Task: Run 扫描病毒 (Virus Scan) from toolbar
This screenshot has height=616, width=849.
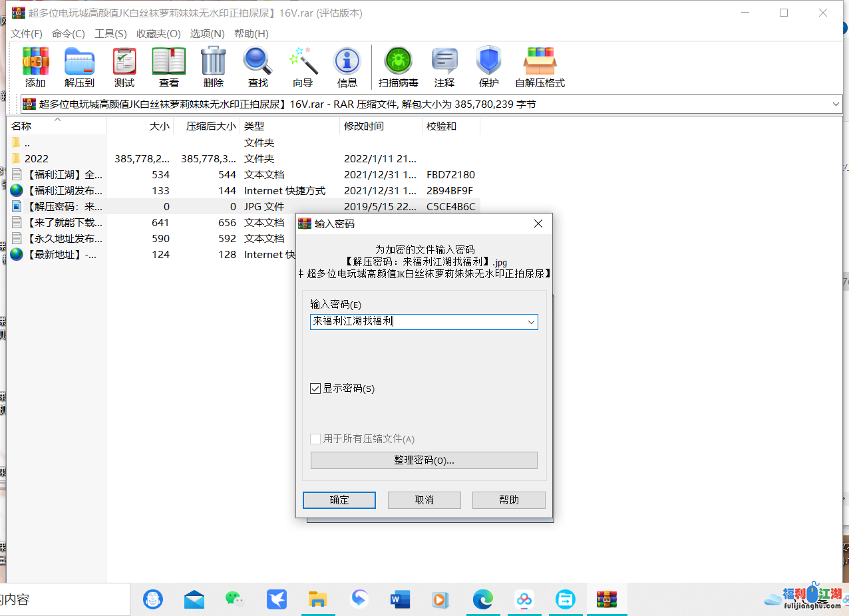Action: [x=398, y=67]
